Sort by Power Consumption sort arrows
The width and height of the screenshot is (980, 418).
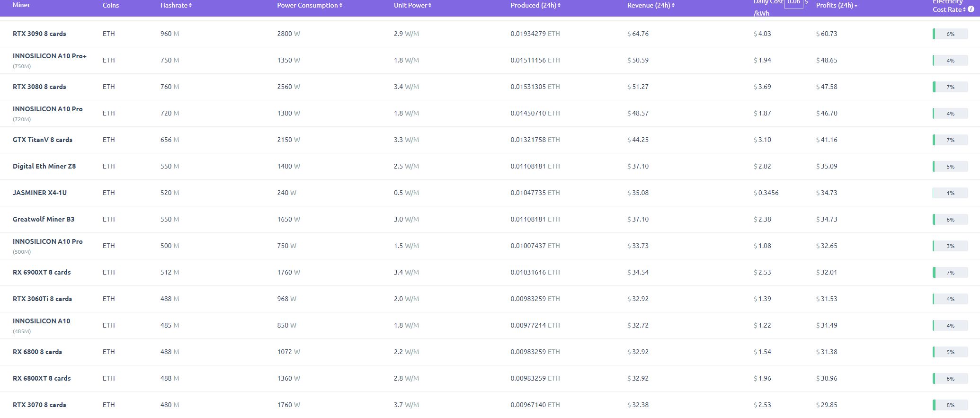(341, 6)
